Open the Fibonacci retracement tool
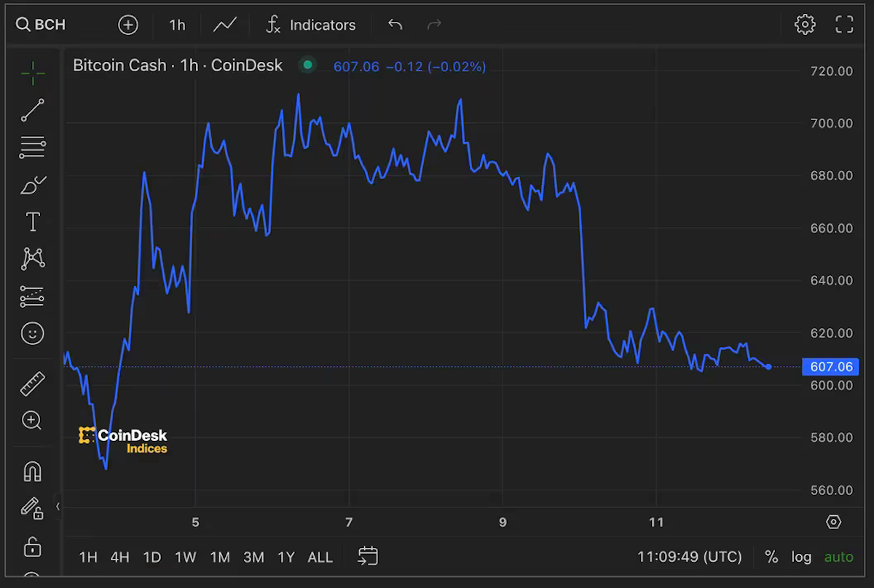874x588 pixels. [x=33, y=148]
